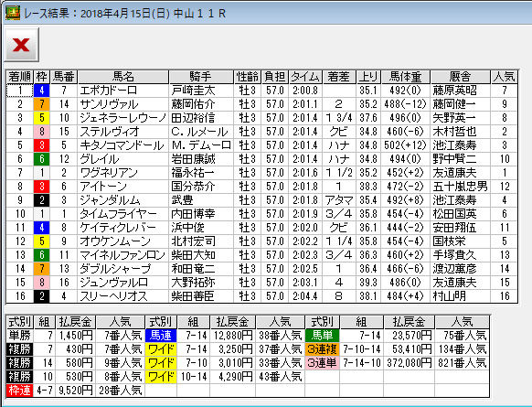
Task: Select horse name マイネルファンロン
Action: click(x=122, y=255)
